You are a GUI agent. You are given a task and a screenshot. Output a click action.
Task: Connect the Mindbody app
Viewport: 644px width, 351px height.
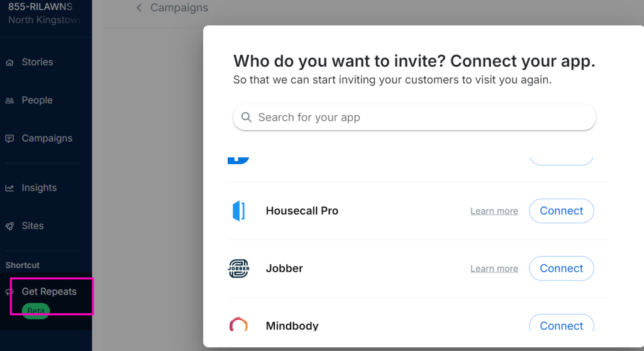click(561, 325)
